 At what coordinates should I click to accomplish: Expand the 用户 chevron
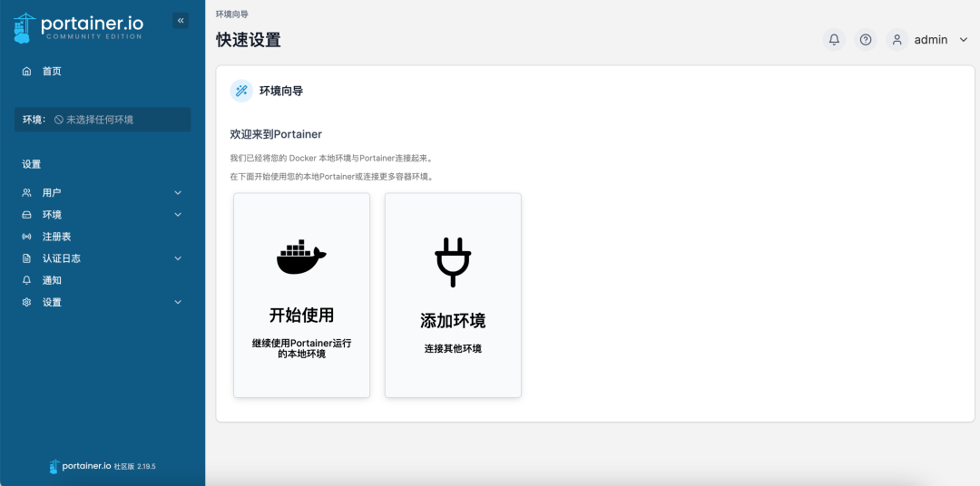coord(178,192)
